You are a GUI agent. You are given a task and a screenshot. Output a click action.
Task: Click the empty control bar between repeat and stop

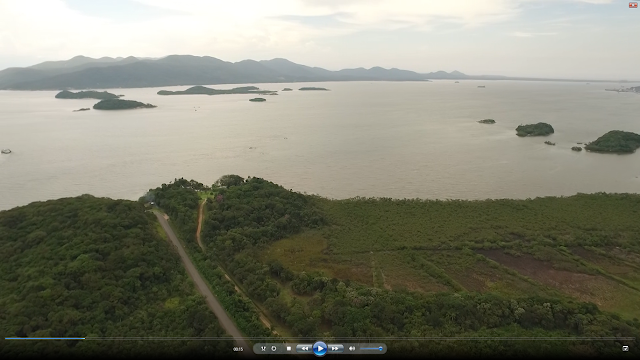(281, 349)
